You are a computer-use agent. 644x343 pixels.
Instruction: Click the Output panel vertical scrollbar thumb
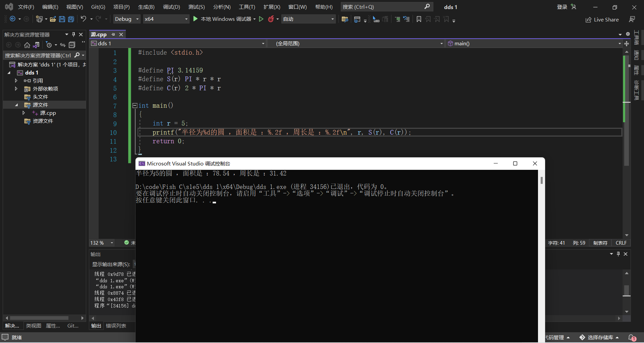click(x=627, y=291)
